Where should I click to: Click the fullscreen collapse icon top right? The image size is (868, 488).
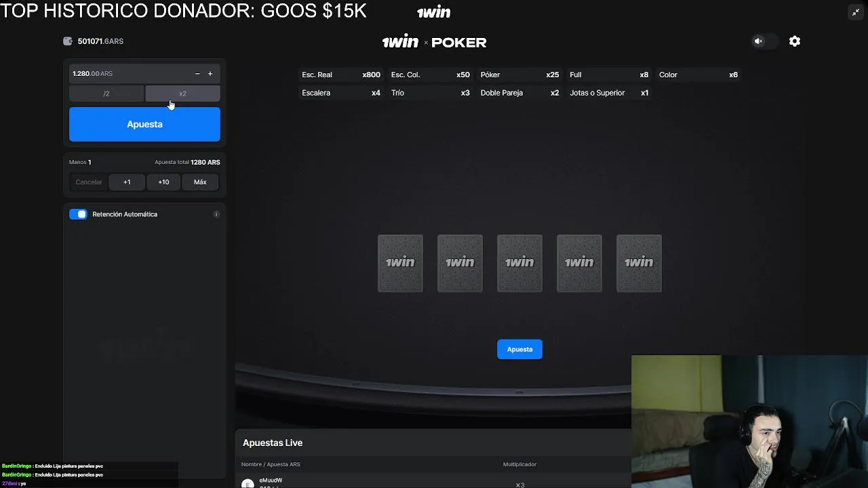tap(856, 12)
